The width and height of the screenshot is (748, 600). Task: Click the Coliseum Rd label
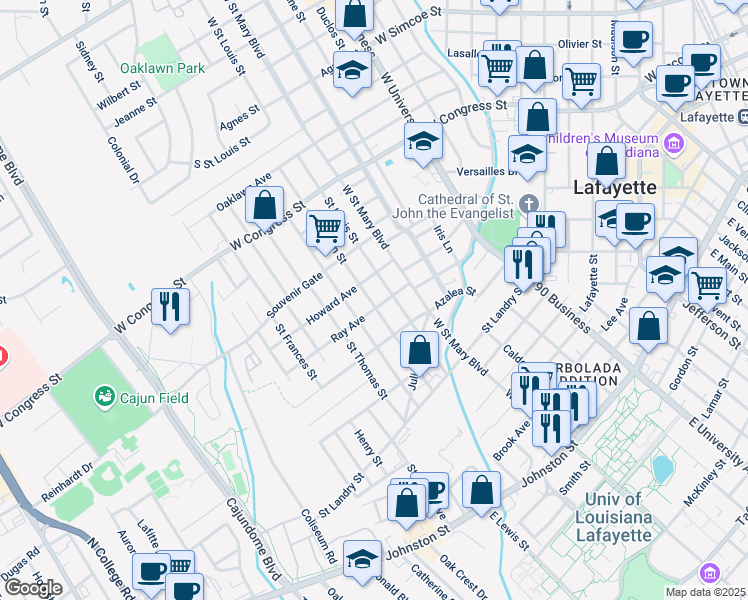pos(319,536)
